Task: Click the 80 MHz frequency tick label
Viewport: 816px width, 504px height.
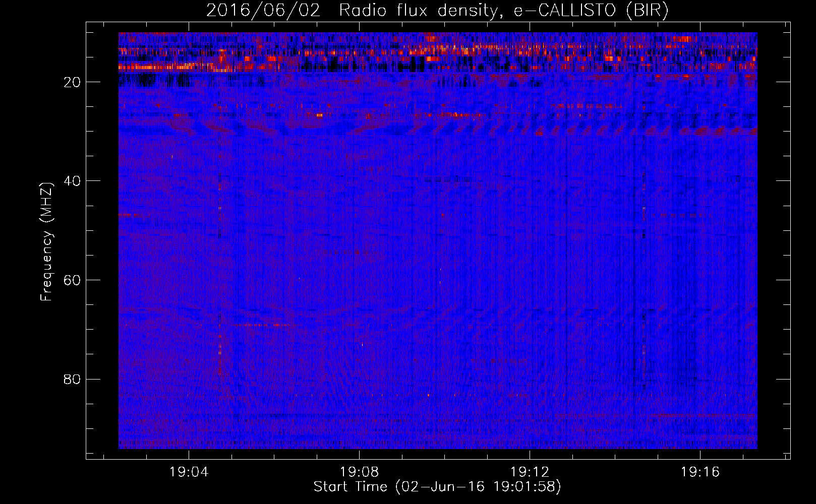Action: tap(73, 379)
